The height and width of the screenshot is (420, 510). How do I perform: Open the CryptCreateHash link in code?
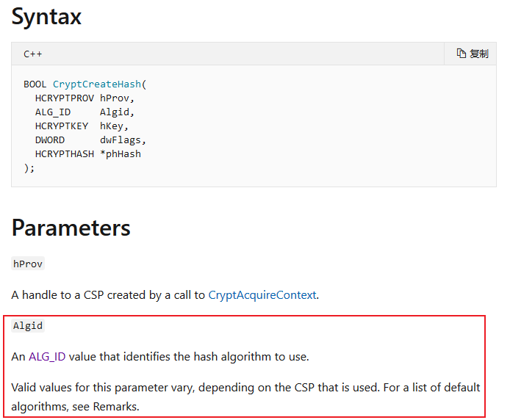(x=97, y=84)
